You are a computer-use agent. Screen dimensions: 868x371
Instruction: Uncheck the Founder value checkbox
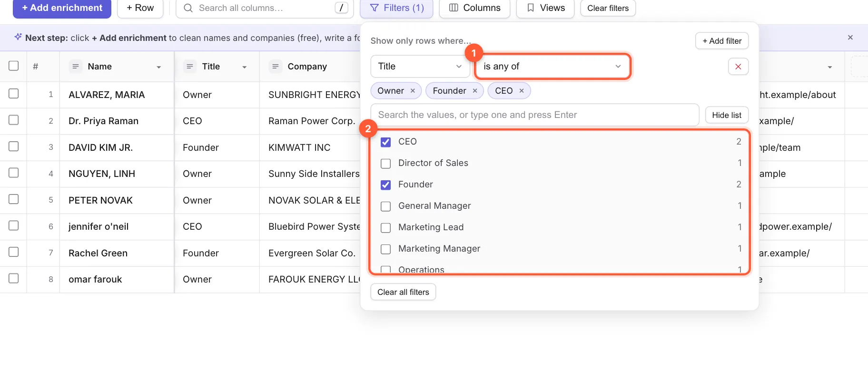pos(386,185)
